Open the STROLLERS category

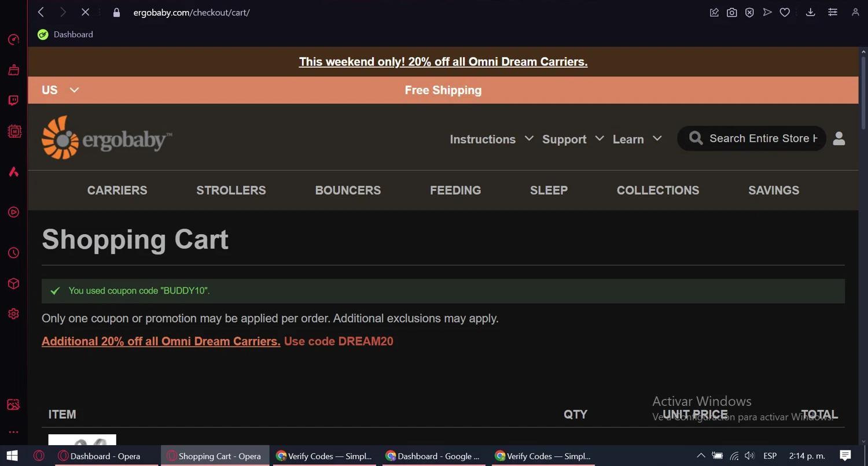[231, 190]
